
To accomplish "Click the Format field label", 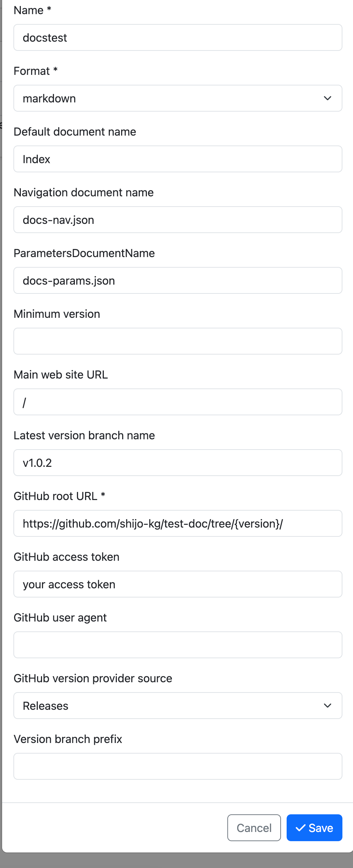I will pos(32,71).
